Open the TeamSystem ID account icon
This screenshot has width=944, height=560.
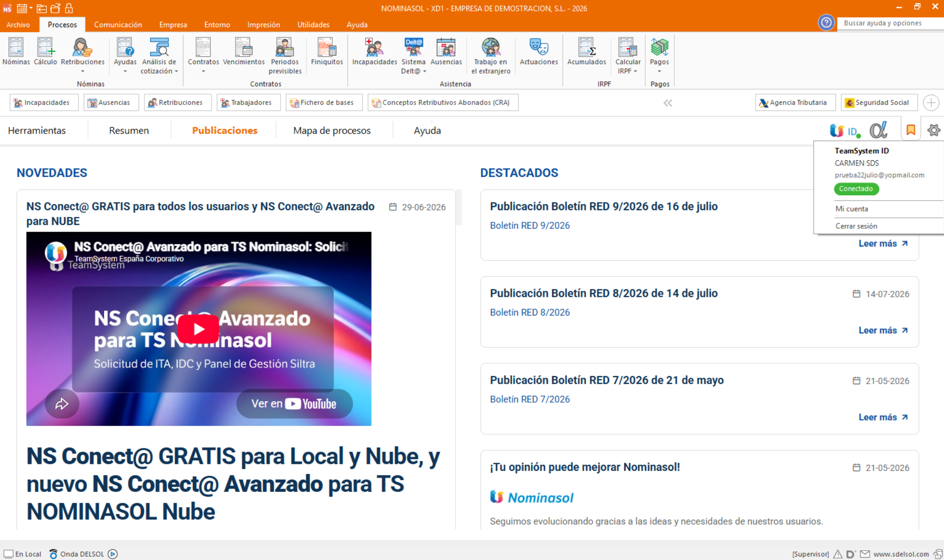pyautogui.click(x=845, y=131)
